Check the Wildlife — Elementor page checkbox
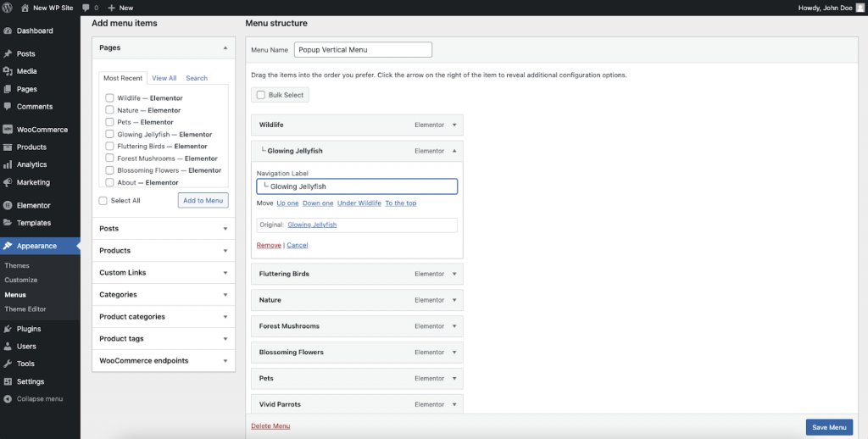The width and height of the screenshot is (868, 439). click(109, 98)
